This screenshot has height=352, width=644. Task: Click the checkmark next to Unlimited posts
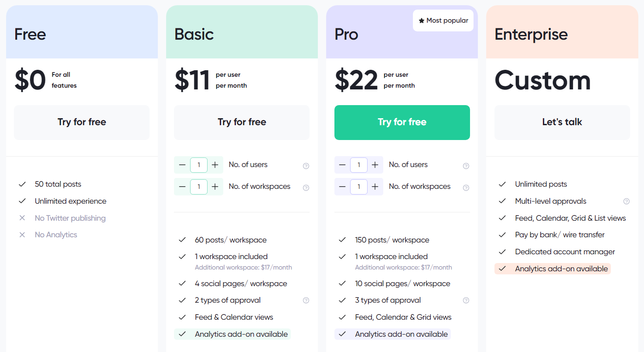click(x=502, y=184)
